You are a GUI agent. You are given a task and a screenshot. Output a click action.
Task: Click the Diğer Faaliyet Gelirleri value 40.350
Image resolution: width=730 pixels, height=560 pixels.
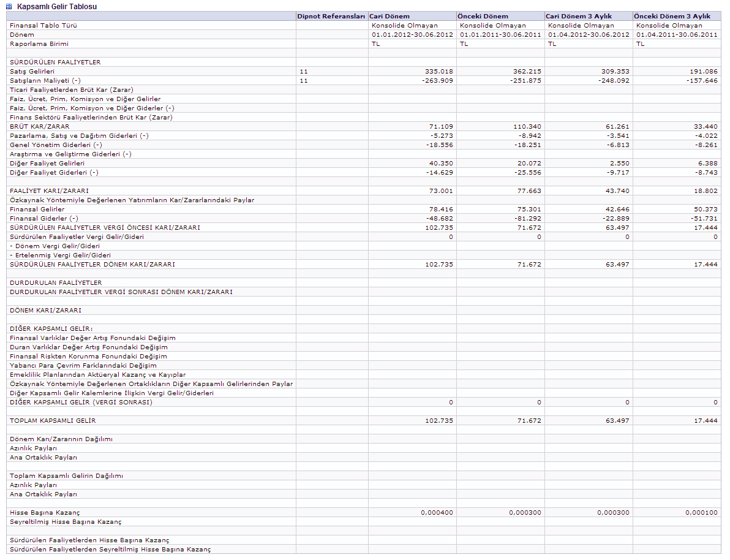point(441,163)
